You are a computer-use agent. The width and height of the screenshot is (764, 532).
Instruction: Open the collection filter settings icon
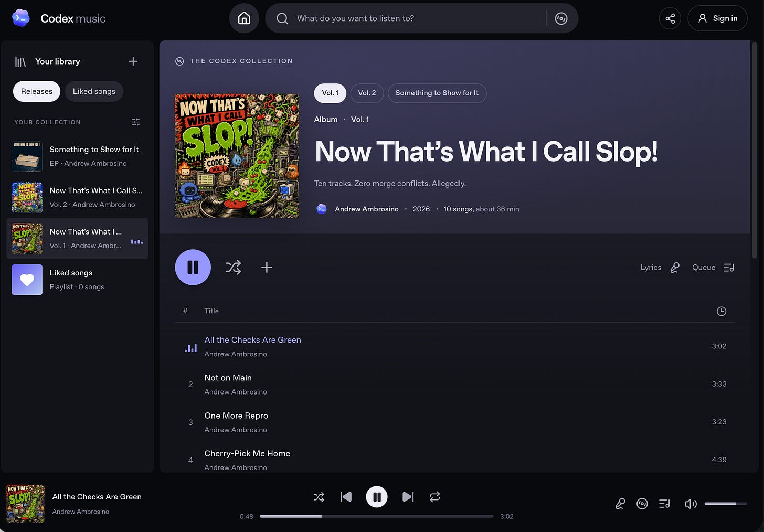[x=136, y=122]
